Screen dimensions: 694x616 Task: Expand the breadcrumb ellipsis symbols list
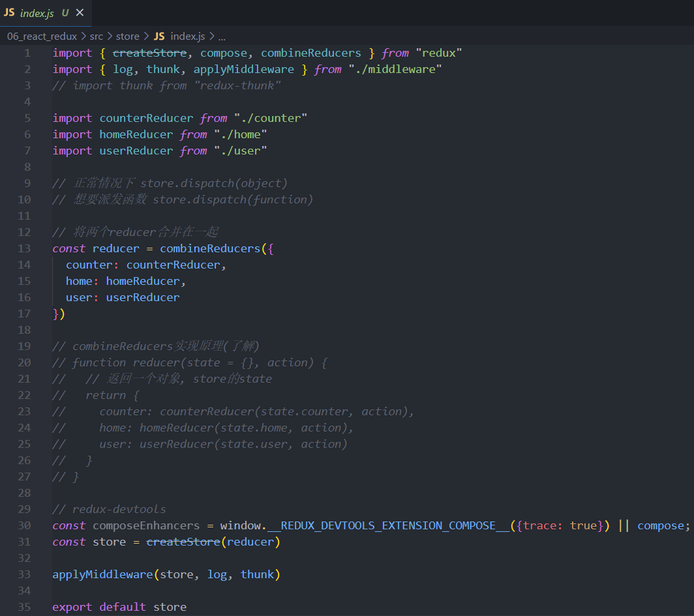pyautogui.click(x=222, y=37)
